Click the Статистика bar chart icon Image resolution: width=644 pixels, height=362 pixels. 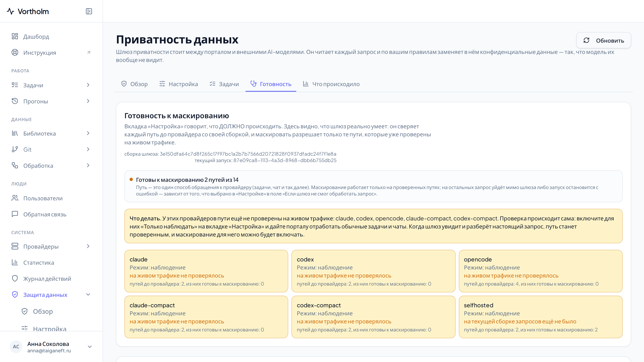tap(15, 262)
